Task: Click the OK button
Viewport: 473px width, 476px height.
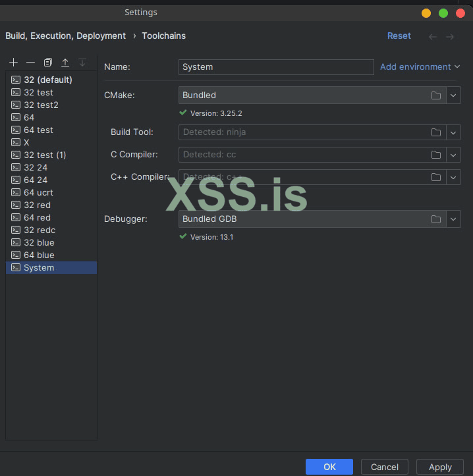Action: pyautogui.click(x=329, y=467)
